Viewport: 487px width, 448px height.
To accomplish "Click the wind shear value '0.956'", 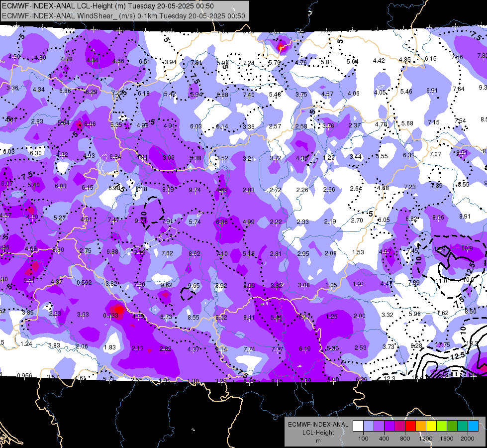I will click(24, 375).
